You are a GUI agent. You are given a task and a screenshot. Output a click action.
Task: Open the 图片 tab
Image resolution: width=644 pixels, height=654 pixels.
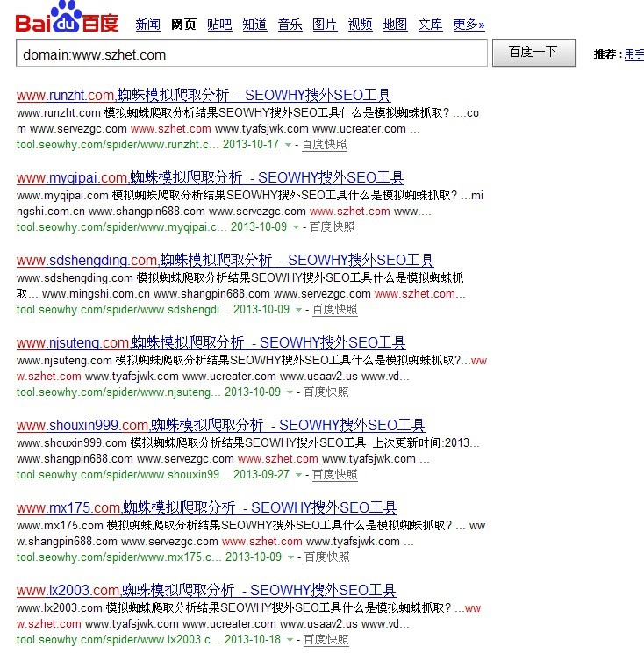[x=326, y=25]
